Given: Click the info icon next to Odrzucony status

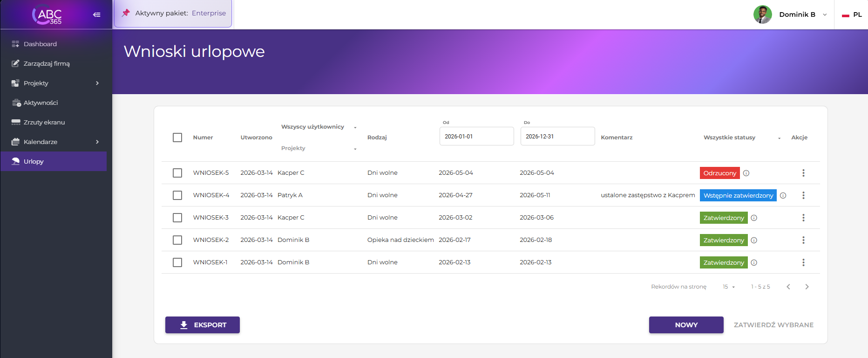Looking at the screenshot, I should coord(746,173).
